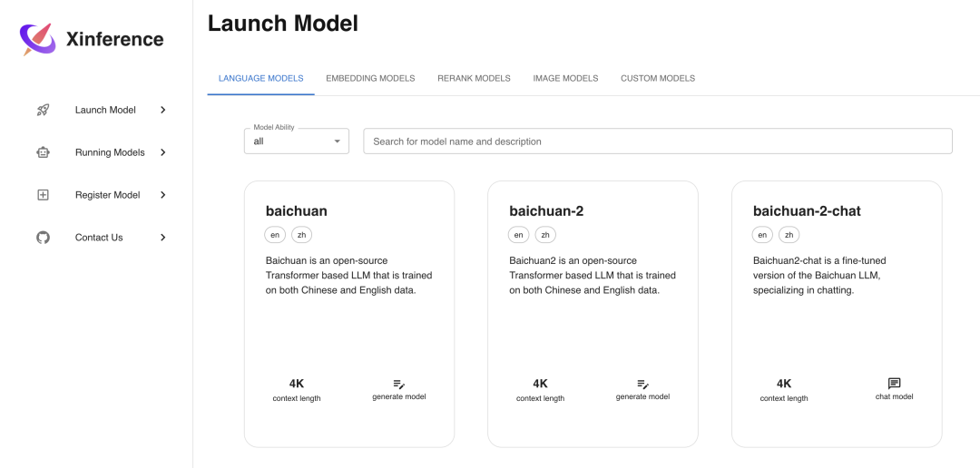The width and height of the screenshot is (980, 468).
Task: Click the model name search field
Action: pyautogui.click(x=658, y=141)
